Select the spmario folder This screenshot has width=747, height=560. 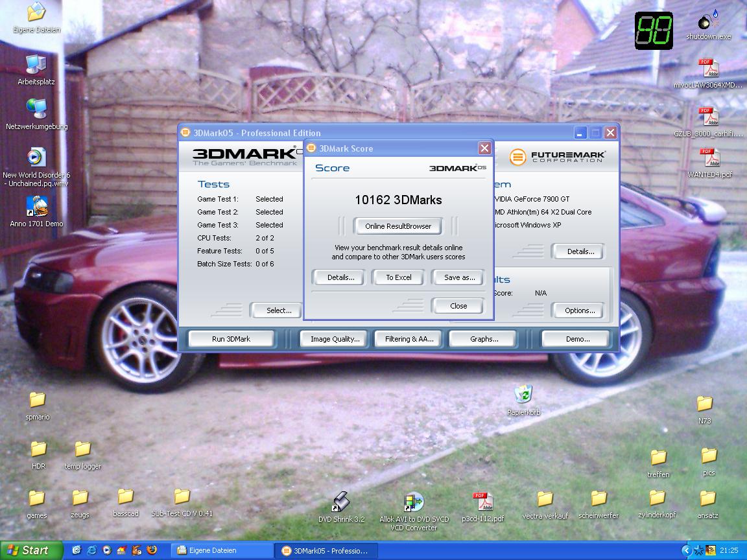click(x=37, y=406)
